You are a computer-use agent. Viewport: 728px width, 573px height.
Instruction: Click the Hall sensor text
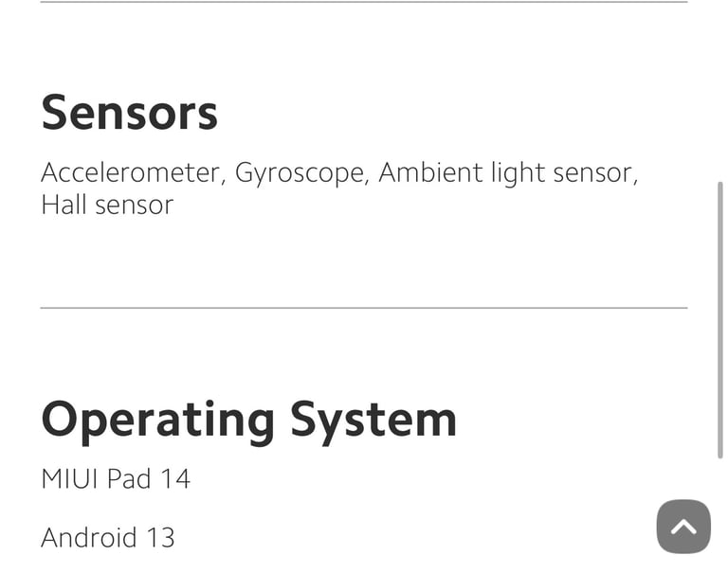point(107,205)
